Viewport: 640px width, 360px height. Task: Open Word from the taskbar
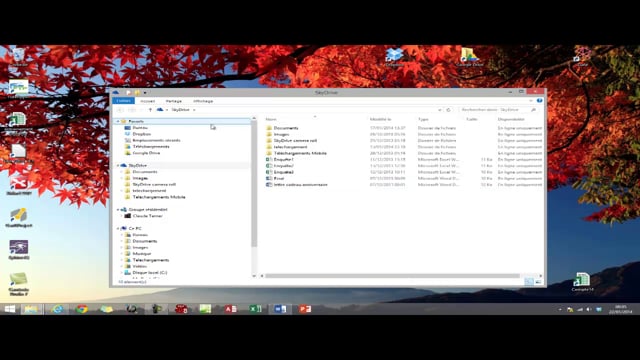click(x=280, y=309)
